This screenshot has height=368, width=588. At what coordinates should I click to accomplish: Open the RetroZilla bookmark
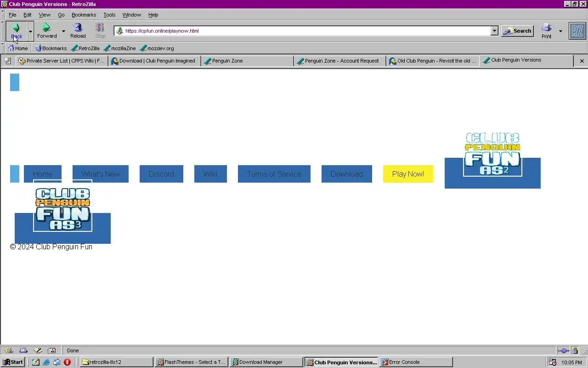(85, 48)
